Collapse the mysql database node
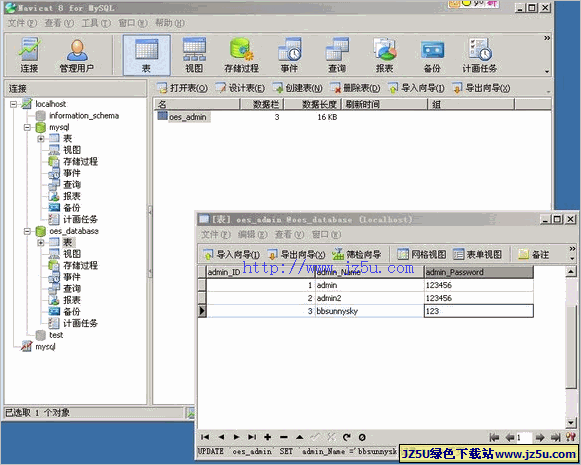Image resolution: width=581 pixels, height=465 pixels. tap(27, 127)
